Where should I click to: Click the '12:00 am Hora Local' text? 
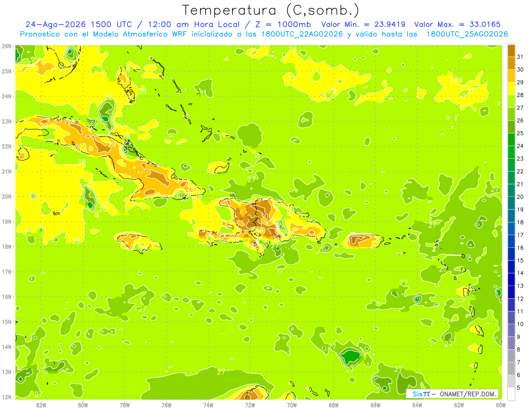point(193,24)
